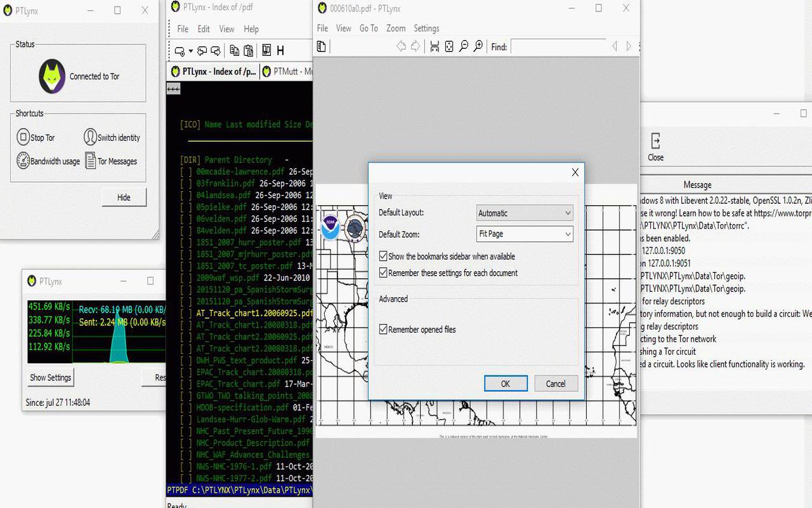The image size is (812, 508).
Task: Click the reconnect session icon in terminal toolbar
Action: click(x=202, y=51)
